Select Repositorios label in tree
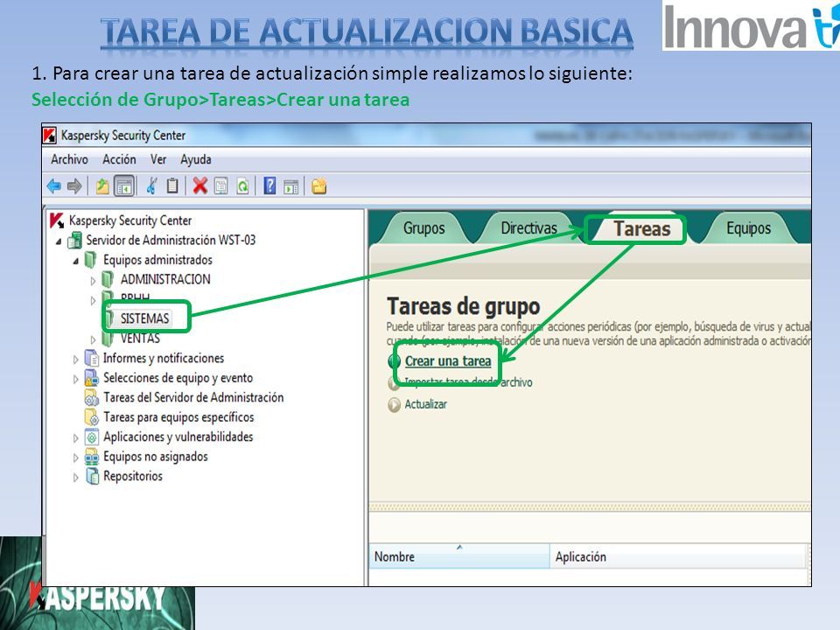This screenshot has width=840, height=630. (x=132, y=476)
